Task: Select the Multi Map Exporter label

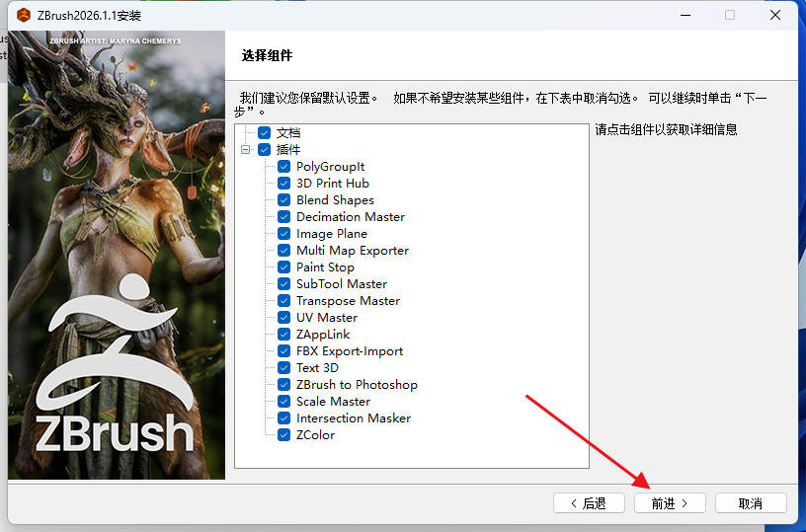Action: [x=353, y=251]
